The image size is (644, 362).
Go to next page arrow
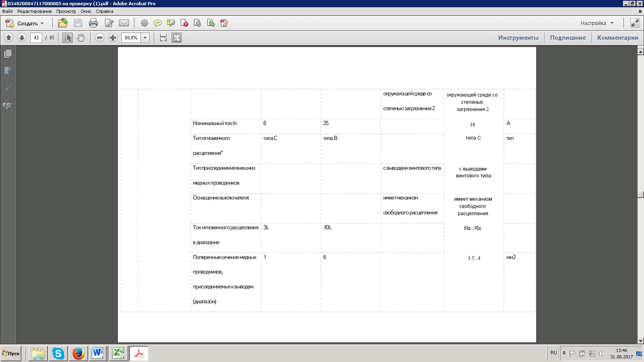(22, 38)
